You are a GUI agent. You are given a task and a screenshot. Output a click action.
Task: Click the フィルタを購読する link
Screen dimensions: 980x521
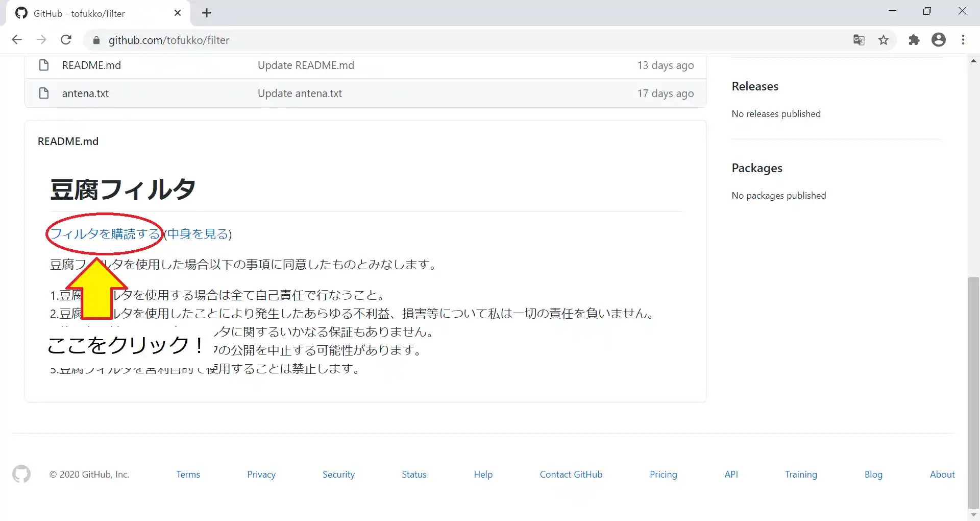(x=105, y=234)
